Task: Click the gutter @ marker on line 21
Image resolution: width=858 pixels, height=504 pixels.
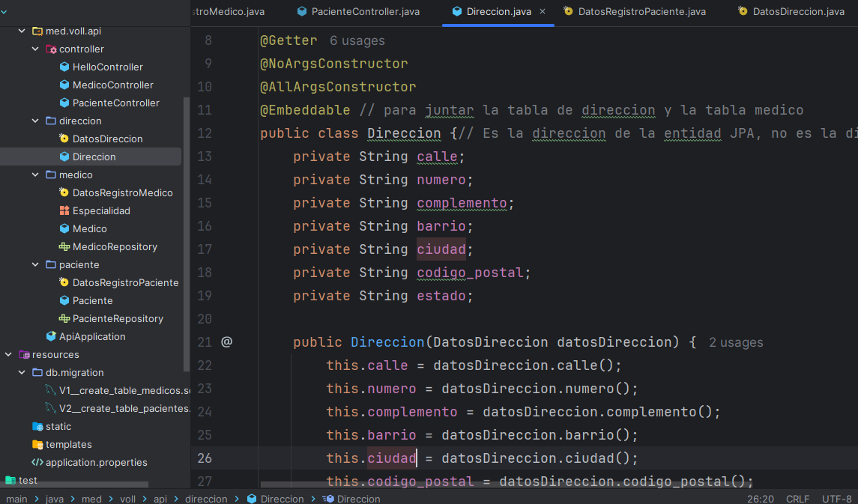Action: click(x=226, y=342)
